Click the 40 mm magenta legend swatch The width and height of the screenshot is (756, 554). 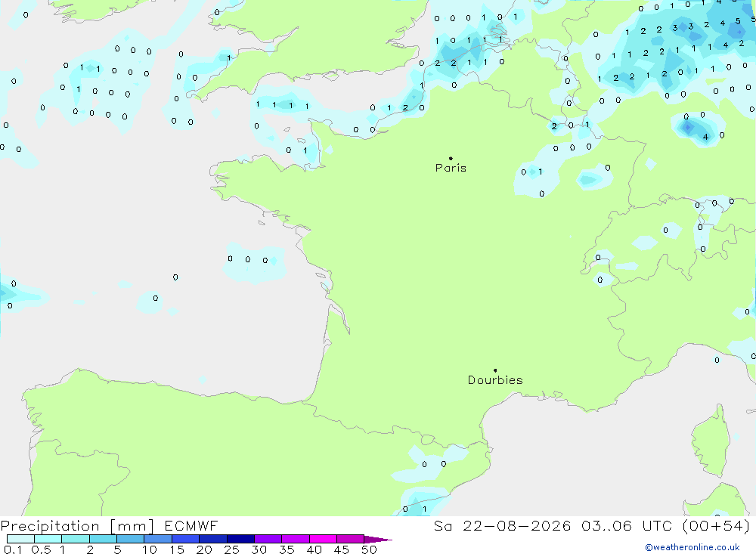pyautogui.click(x=323, y=539)
